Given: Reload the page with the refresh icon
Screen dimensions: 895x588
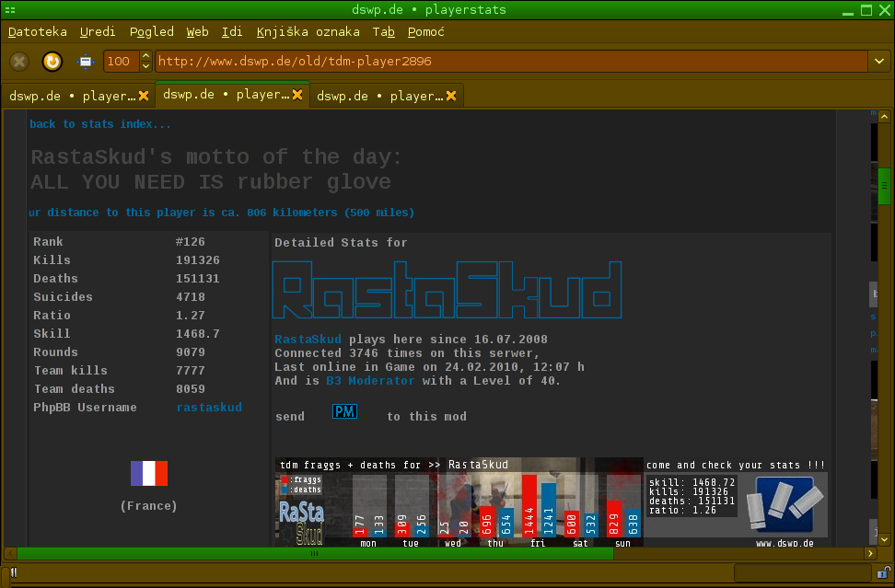Looking at the screenshot, I should (52, 62).
